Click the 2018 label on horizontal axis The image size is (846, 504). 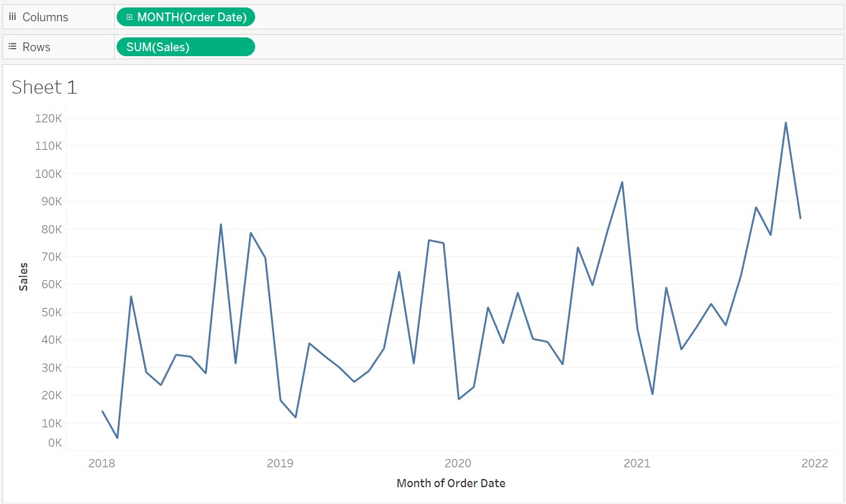pyautogui.click(x=102, y=463)
